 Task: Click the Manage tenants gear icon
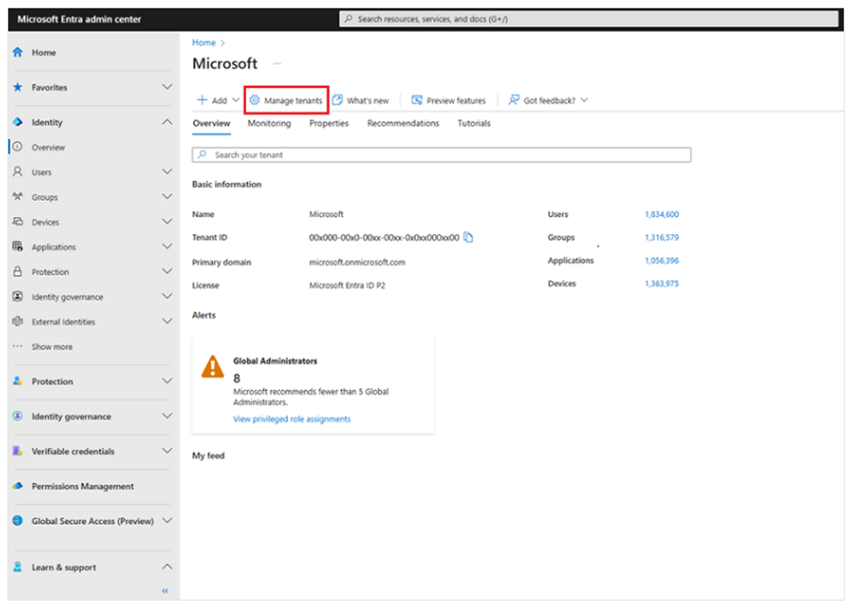pyautogui.click(x=255, y=100)
